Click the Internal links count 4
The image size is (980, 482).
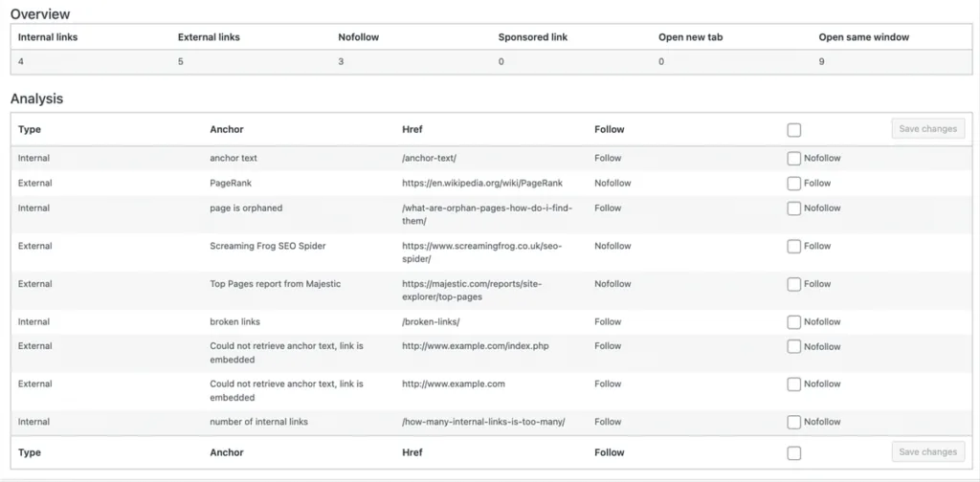coord(21,62)
